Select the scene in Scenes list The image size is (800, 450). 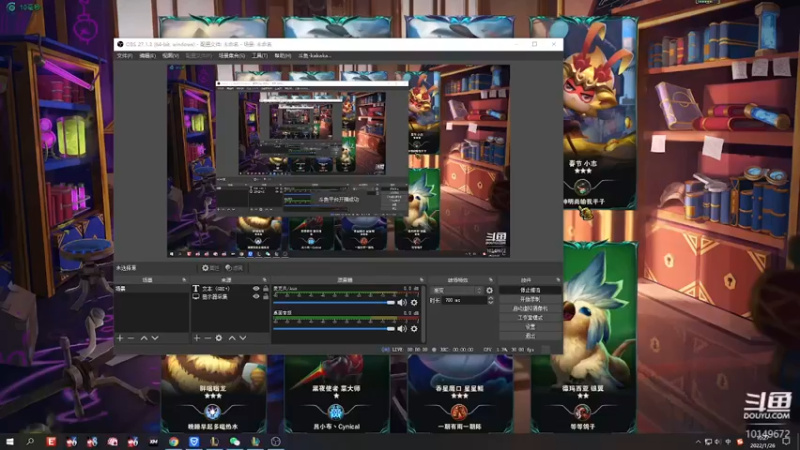click(x=152, y=289)
